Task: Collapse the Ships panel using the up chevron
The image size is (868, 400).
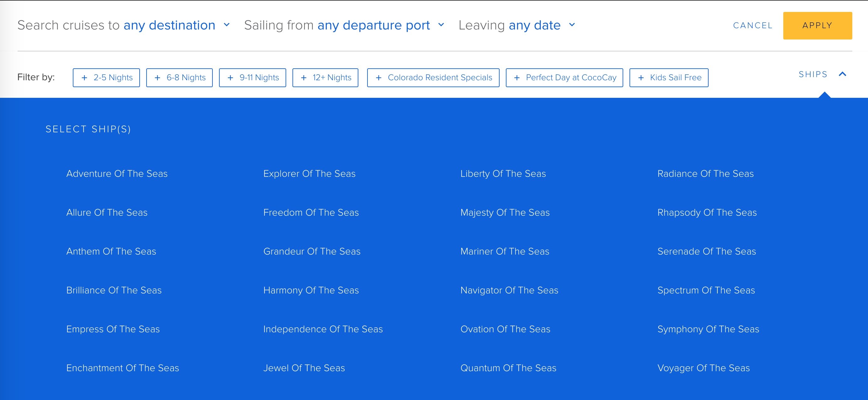Action: point(842,74)
